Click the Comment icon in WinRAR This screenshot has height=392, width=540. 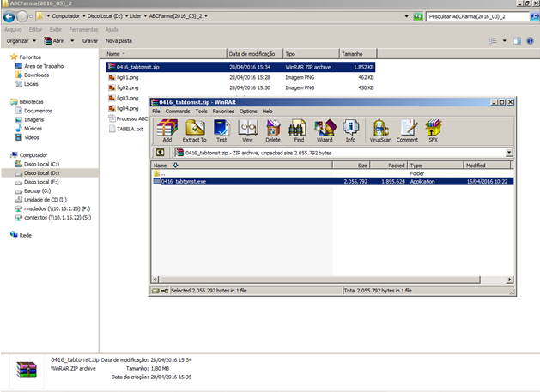coord(408,130)
